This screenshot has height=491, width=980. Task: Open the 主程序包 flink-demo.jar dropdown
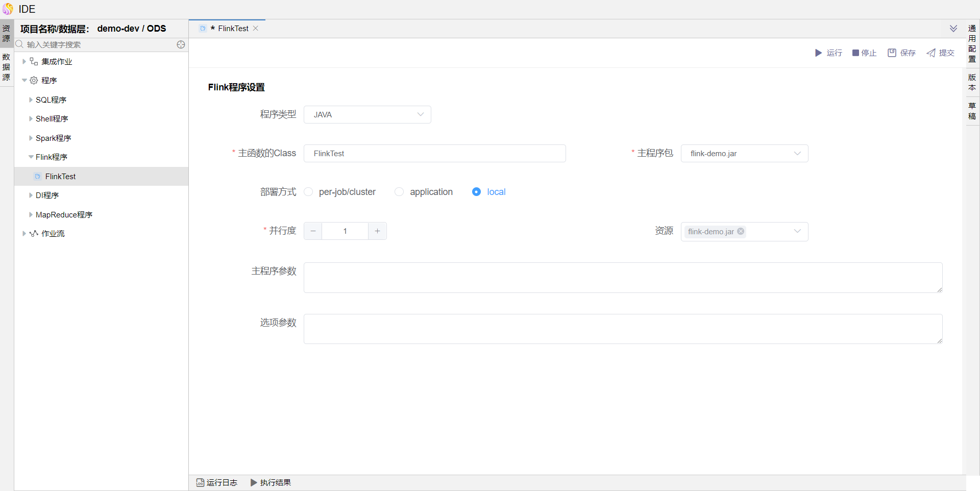[x=744, y=154]
